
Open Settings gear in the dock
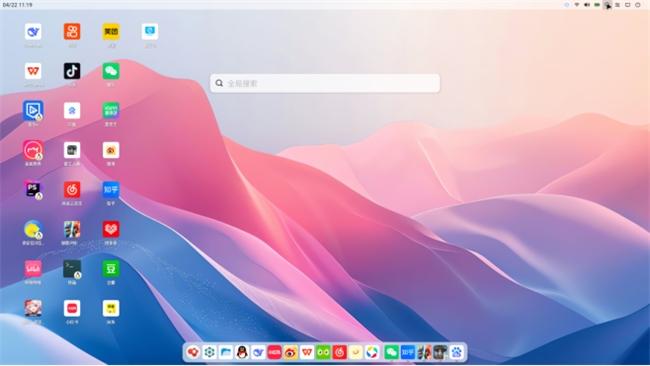coord(209,352)
